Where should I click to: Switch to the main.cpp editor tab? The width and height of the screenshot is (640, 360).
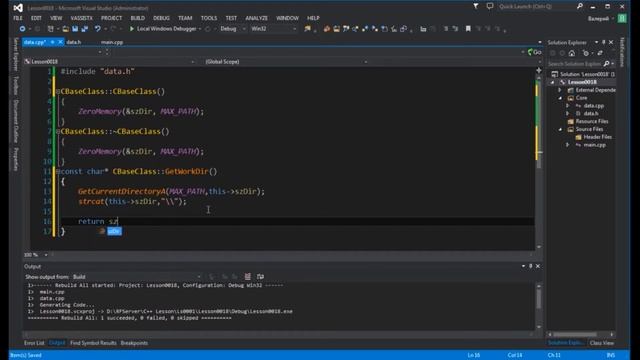[112, 42]
